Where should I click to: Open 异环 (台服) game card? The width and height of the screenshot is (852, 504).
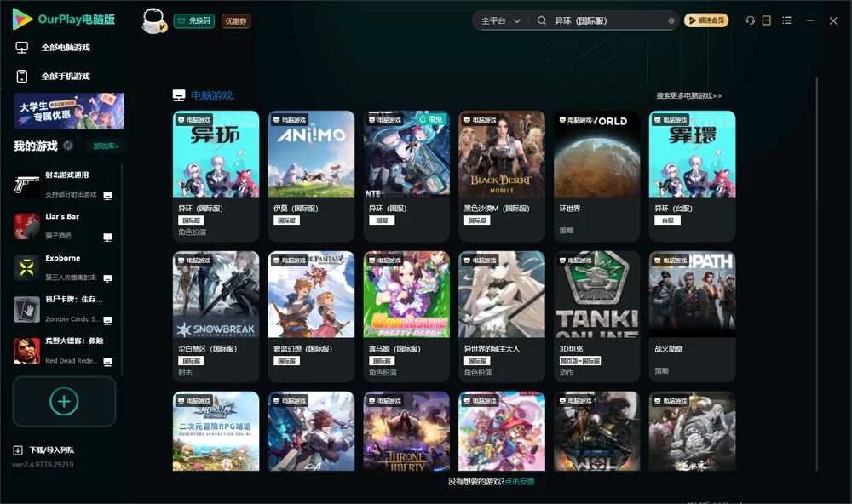(x=692, y=176)
